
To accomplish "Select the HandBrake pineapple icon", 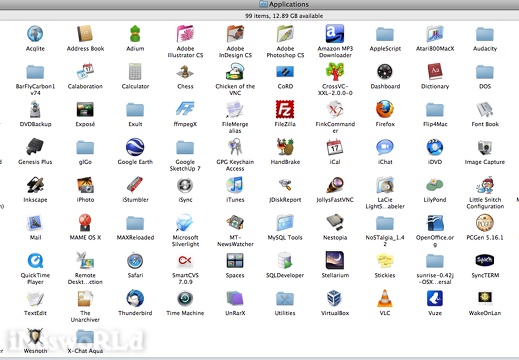I will [x=285, y=147].
